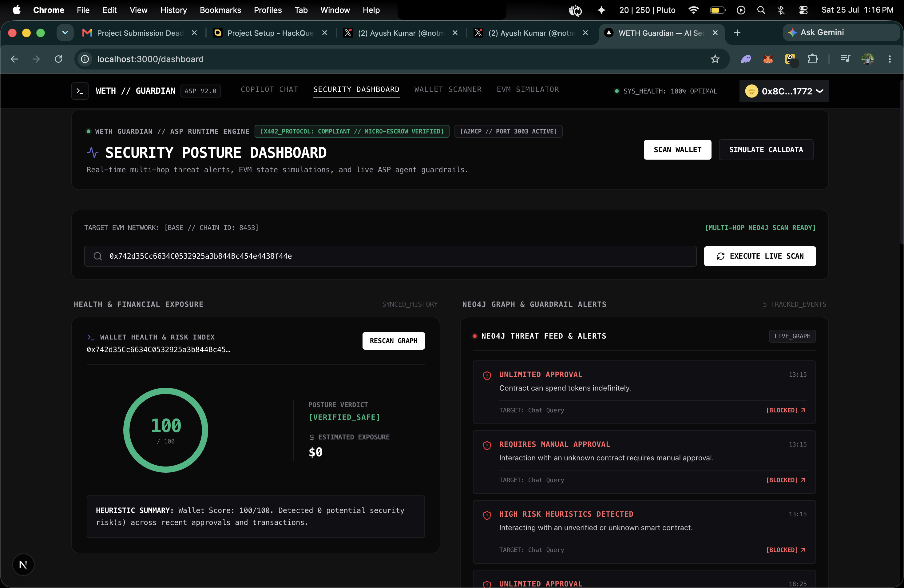
Task: Expand the 0x8C...1772 wallet dropdown
Action: pyautogui.click(x=784, y=91)
